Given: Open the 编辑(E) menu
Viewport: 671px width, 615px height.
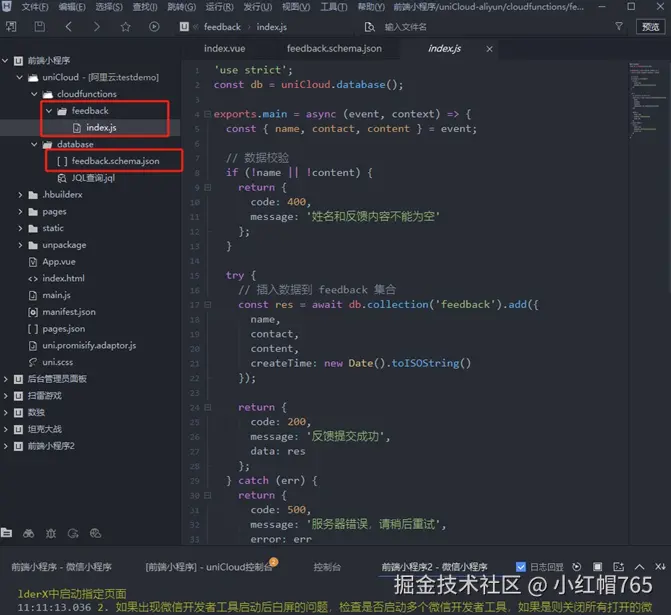Looking at the screenshot, I should [x=72, y=7].
